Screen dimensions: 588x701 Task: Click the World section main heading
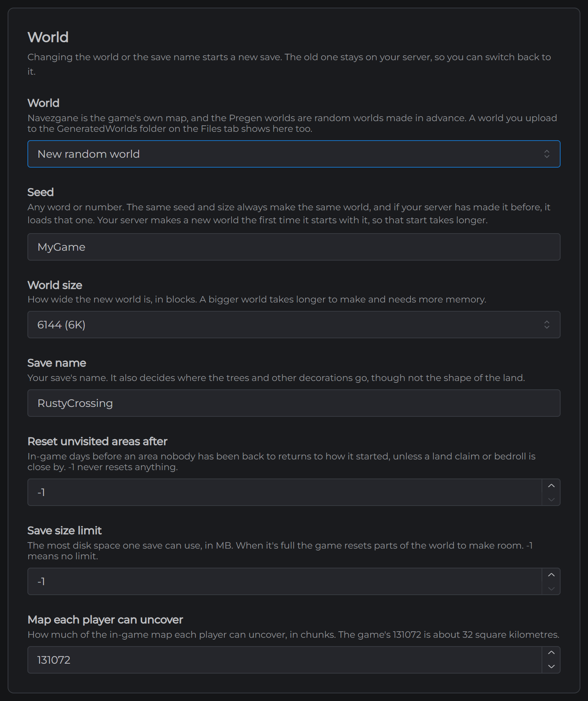[x=48, y=37]
